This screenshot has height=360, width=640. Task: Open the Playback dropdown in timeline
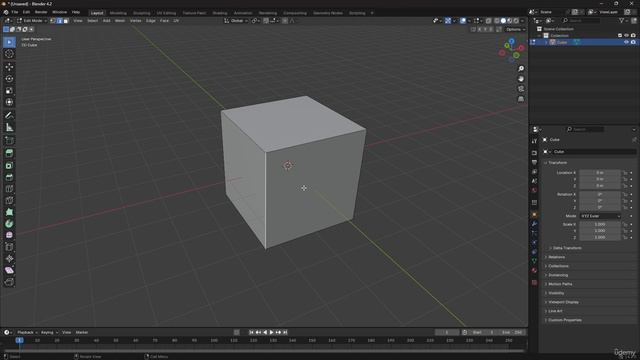(x=27, y=333)
